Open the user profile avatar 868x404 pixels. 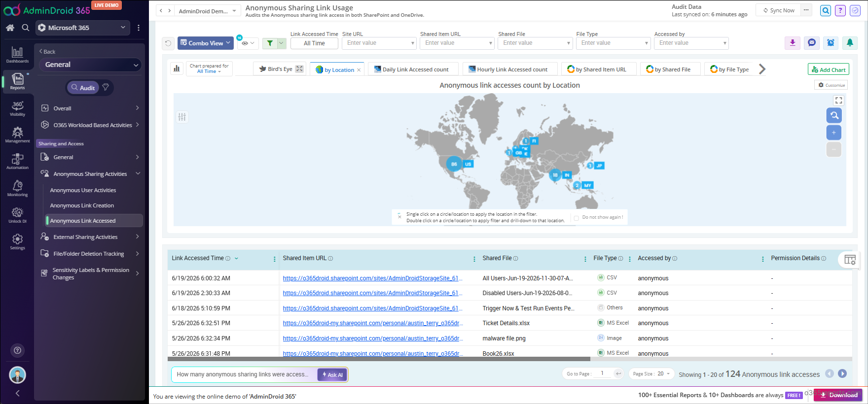click(x=17, y=375)
